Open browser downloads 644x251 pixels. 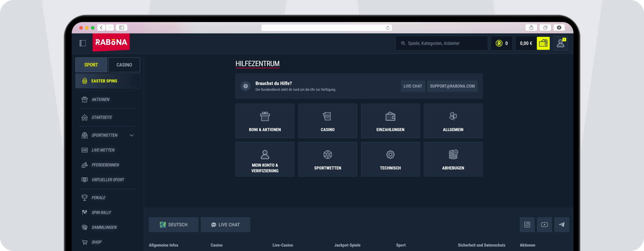[559, 28]
